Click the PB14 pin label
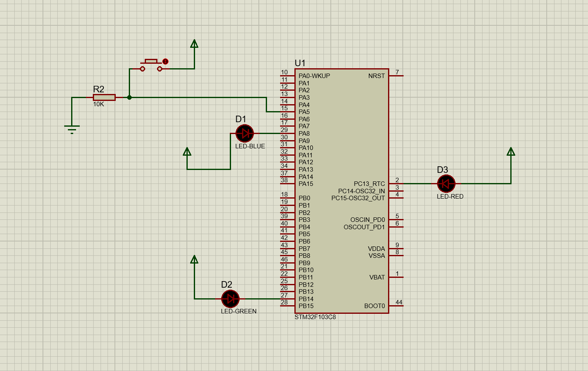Image resolution: width=588 pixels, height=371 pixels. (x=306, y=299)
